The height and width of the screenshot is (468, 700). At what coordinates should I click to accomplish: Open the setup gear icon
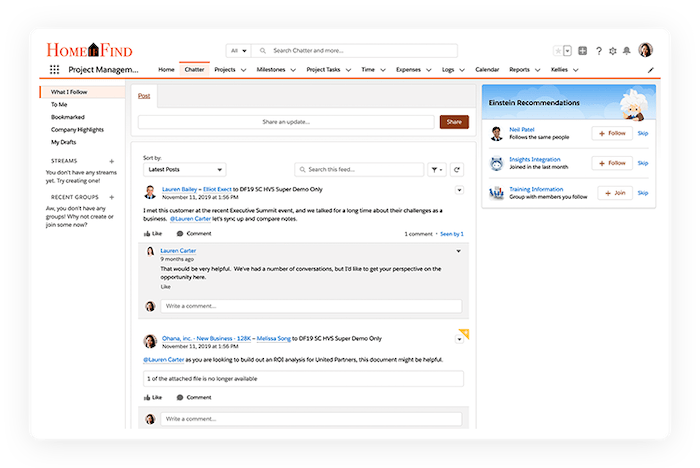pos(612,50)
